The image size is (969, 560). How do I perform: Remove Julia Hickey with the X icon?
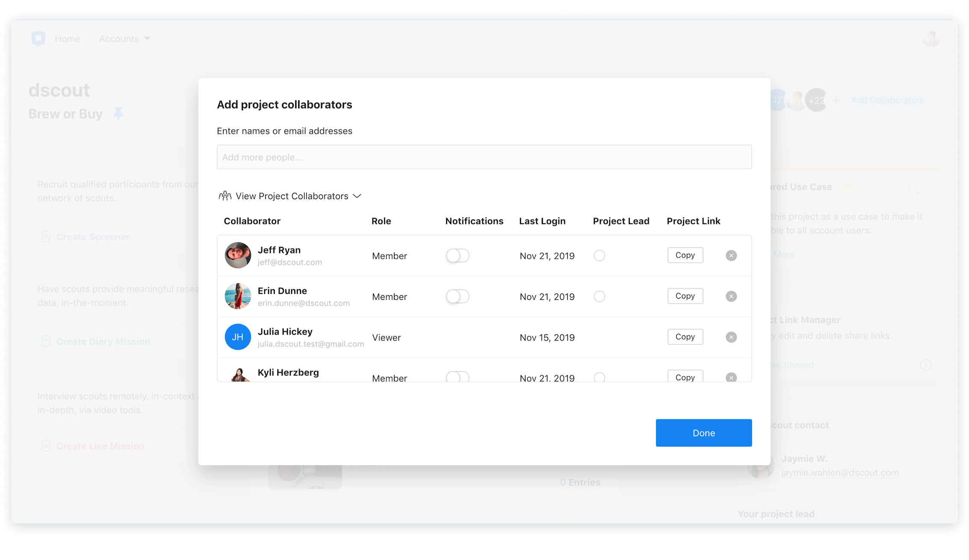click(731, 337)
